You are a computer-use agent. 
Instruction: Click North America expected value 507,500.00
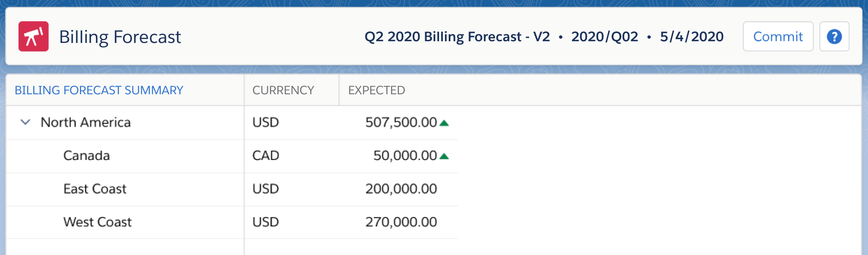coord(401,122)
